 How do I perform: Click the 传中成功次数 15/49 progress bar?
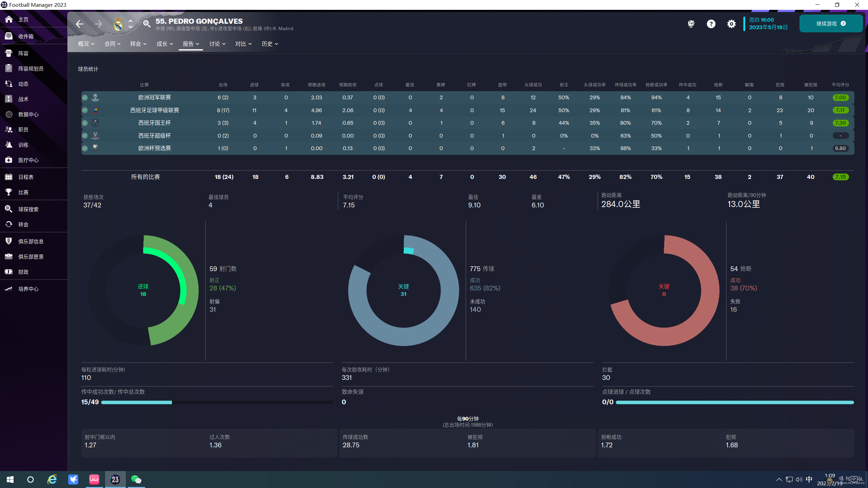(x=217, y=402)
